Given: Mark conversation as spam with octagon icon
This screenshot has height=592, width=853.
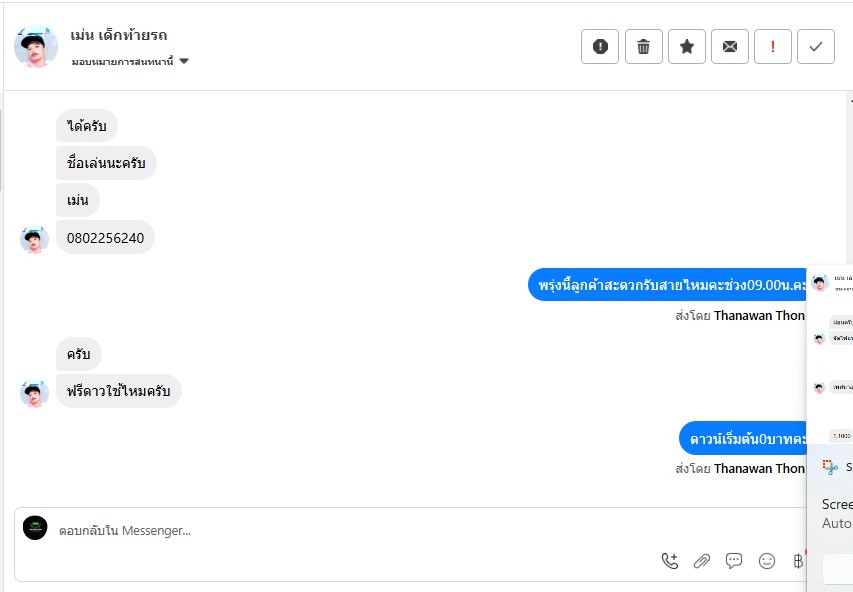Looking at the screenshot, I should [x=600, y=47].
